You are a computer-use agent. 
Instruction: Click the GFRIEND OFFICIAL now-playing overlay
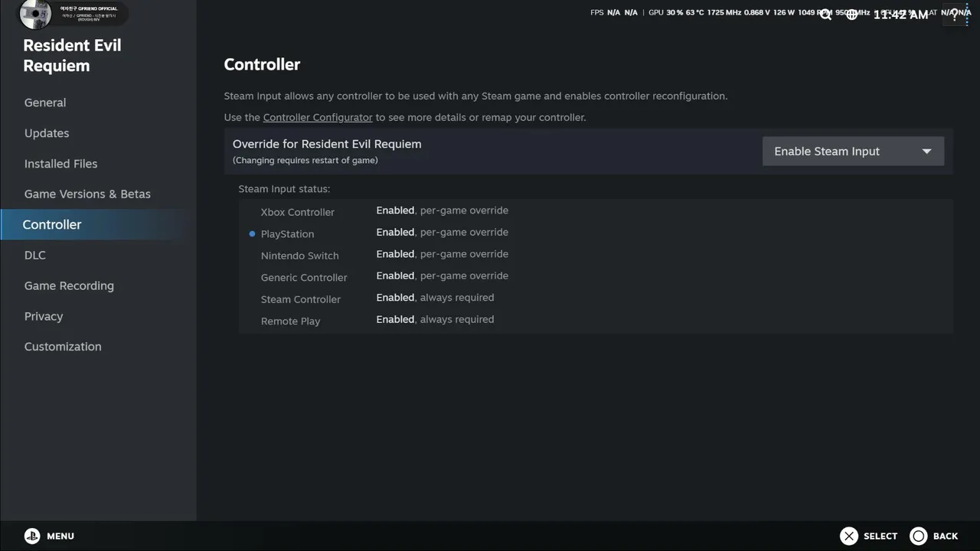click(73, 14)
